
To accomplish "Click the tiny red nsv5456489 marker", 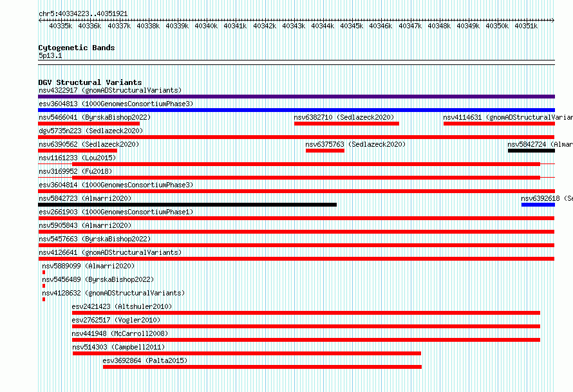I will point(44,286).
